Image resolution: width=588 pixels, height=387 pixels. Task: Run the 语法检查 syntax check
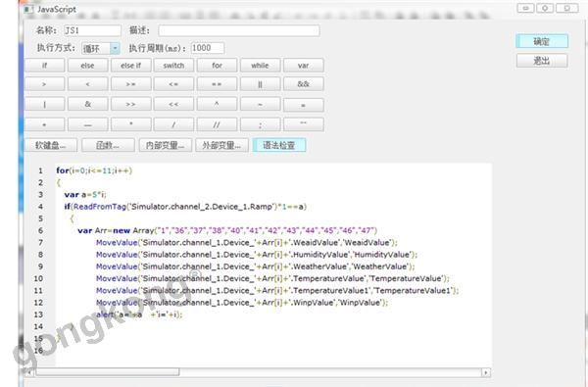[279, 145]
